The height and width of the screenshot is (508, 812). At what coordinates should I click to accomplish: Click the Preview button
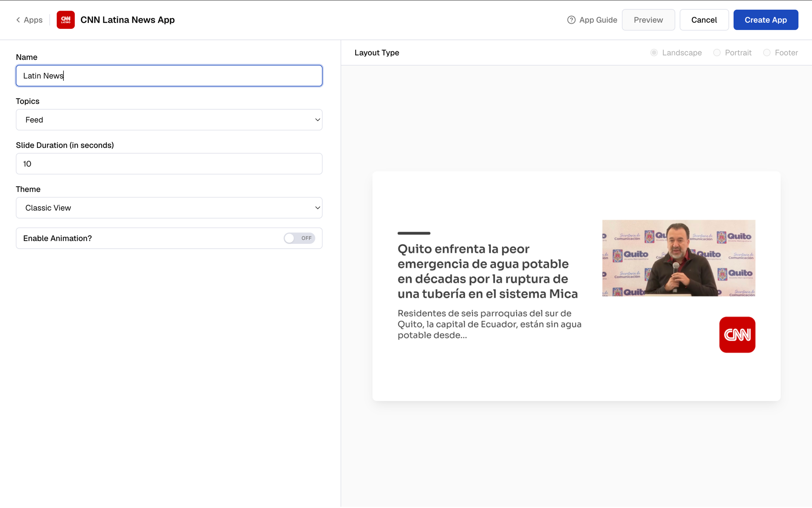[x=648, y=20]
